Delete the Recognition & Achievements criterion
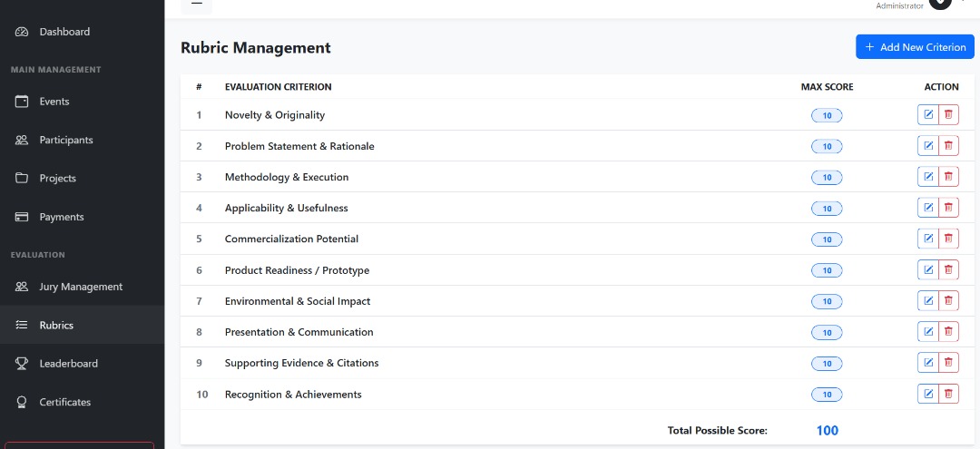Image resolution: width=980 pixels, height=449 pixels. (948, 394)
